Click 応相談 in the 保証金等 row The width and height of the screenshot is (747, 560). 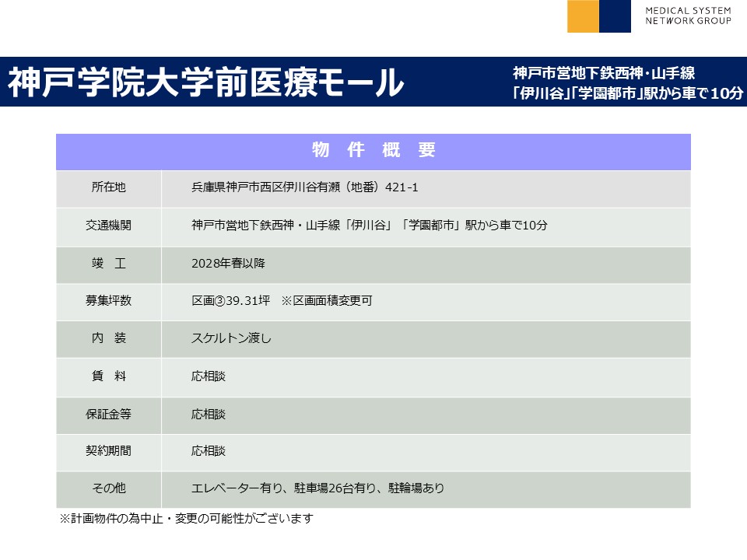point(209,415)
